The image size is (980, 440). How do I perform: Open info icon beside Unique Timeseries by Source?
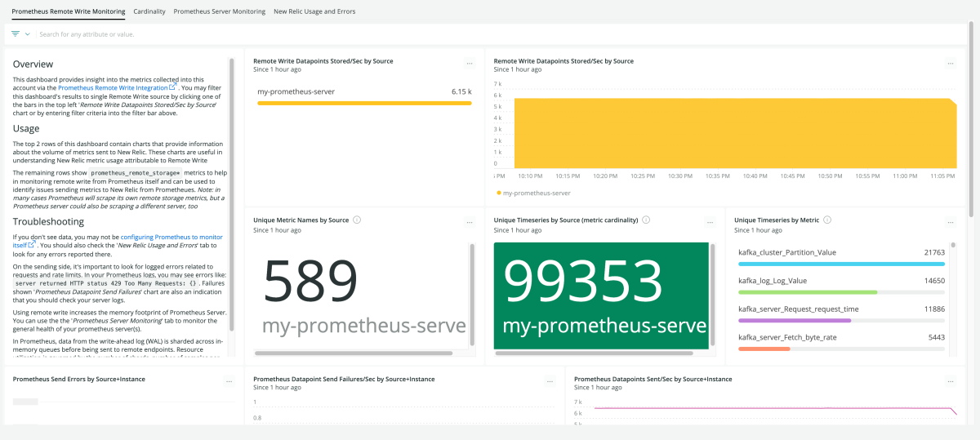646,220
